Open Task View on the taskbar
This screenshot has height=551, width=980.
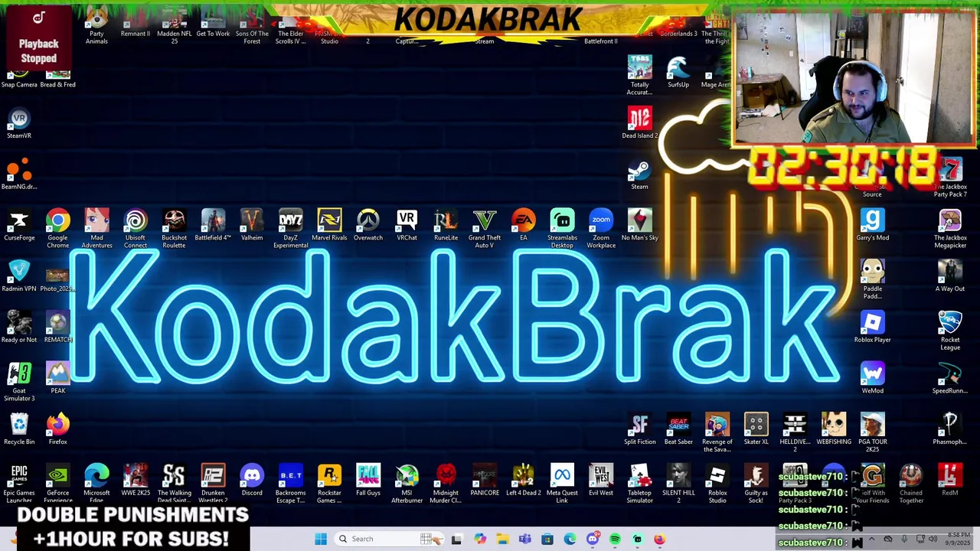tap(457, 539)
